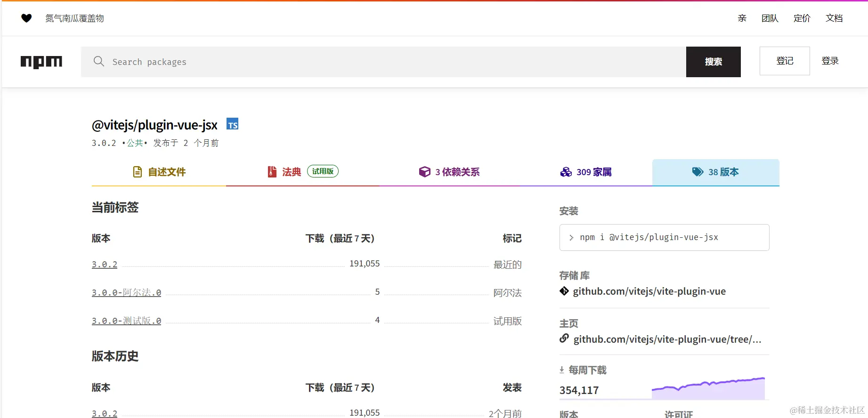Screen dimensions: 868x418
Task: Click the install command prompt chevron
Action: [x=571, y=238]
